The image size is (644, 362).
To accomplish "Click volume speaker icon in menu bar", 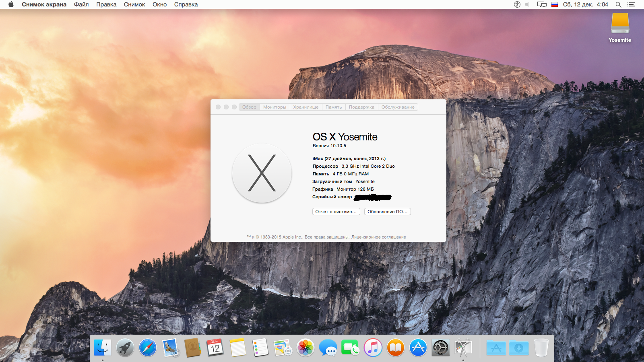I will click(x=527, y=4).
